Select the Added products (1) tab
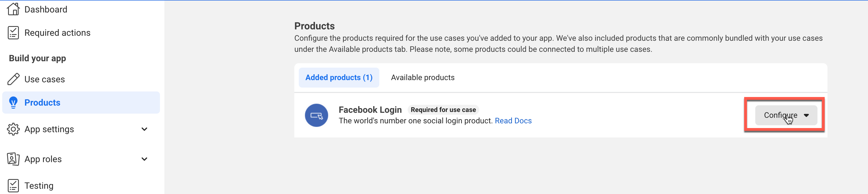The width and height of the screenshot is (868, 194). tap(339, 78)
